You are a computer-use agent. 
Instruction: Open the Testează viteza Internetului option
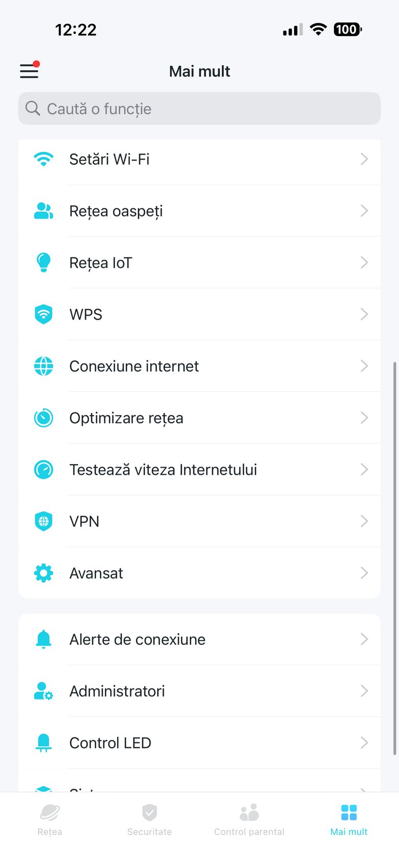pyautogui.click(x=163, y=470)
